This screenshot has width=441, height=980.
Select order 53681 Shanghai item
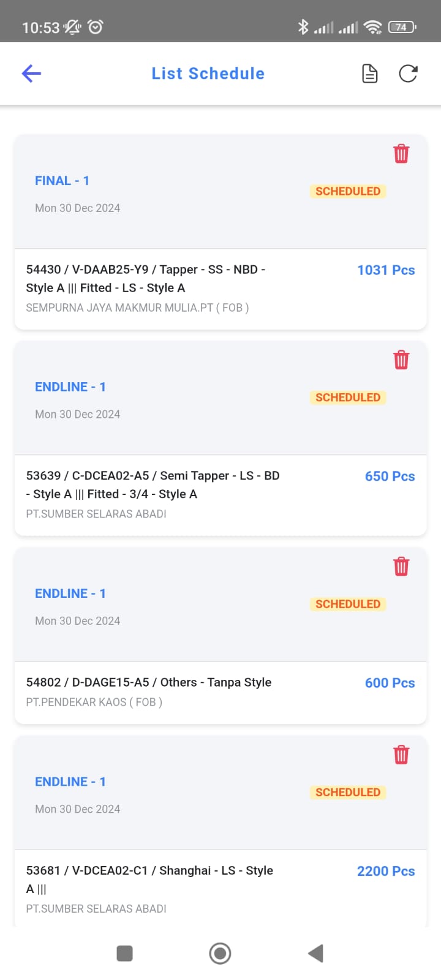149,879
